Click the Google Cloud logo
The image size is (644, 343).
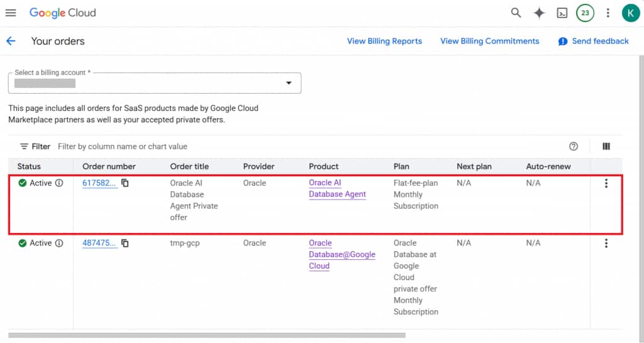click(62, 13)
